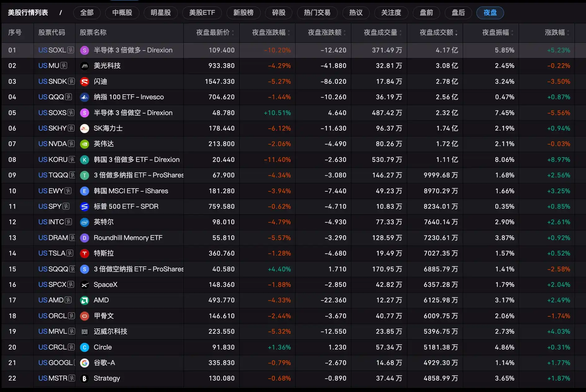Click the lightning badge next to MU
Viewport: 586px width, 392px height.
point(64,65)
